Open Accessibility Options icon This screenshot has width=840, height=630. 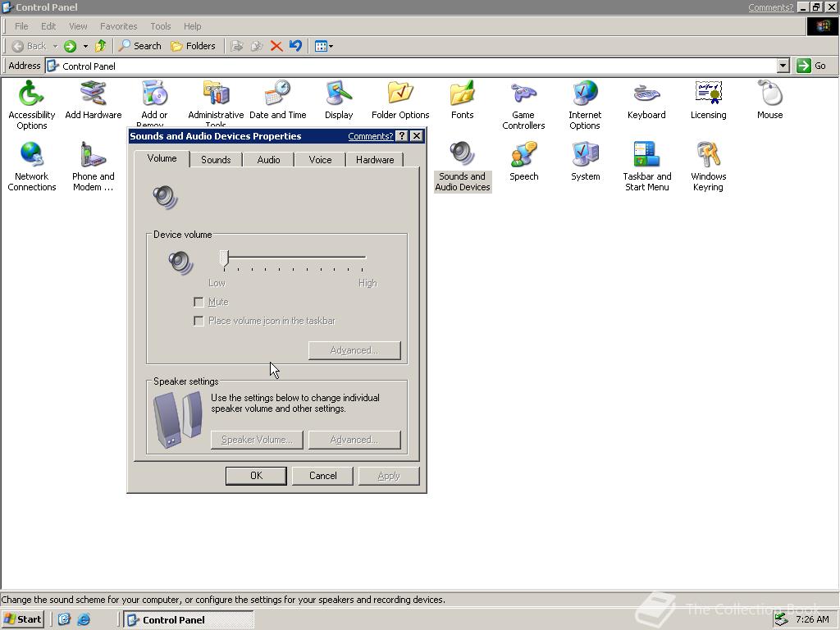coord(31,104)
